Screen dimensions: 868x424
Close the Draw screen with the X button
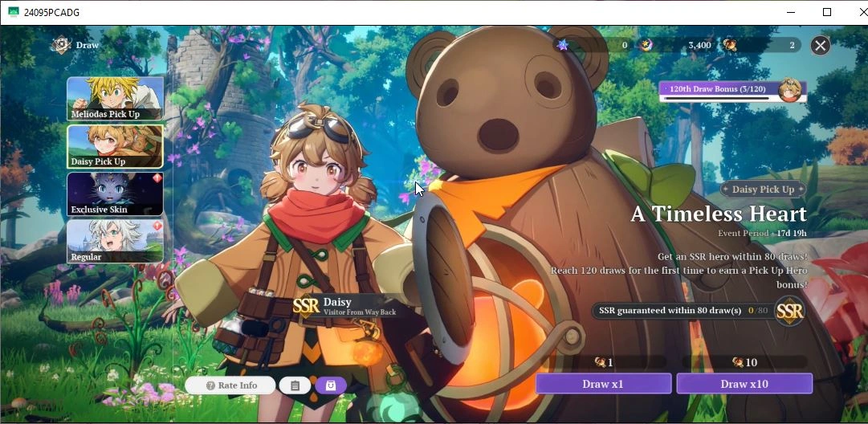pyautogui.click(x=820, y=46)
